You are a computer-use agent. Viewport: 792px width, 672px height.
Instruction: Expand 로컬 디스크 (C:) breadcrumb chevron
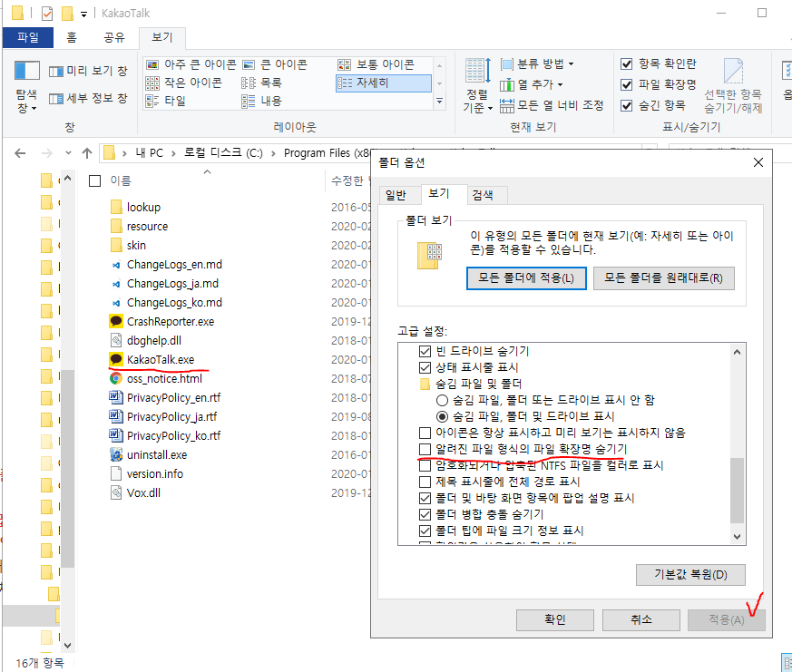tap(273, 153)
